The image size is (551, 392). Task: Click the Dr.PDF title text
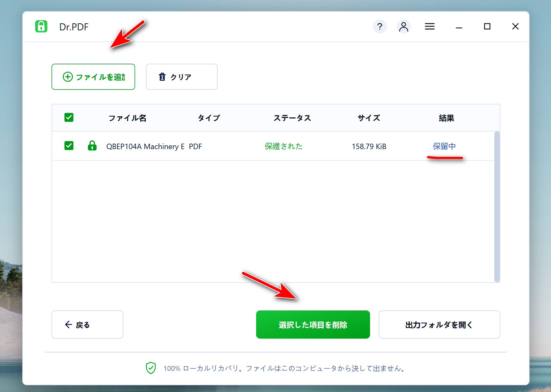(x=74, y=27)
